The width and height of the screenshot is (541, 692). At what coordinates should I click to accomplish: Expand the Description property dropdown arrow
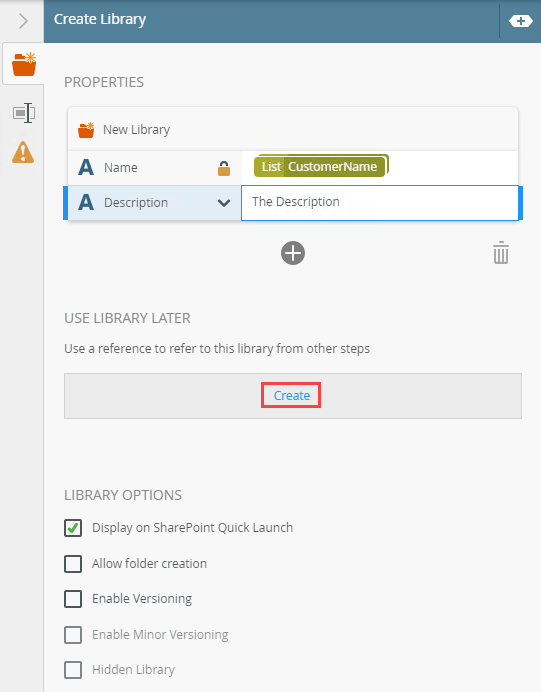(224, 203)
